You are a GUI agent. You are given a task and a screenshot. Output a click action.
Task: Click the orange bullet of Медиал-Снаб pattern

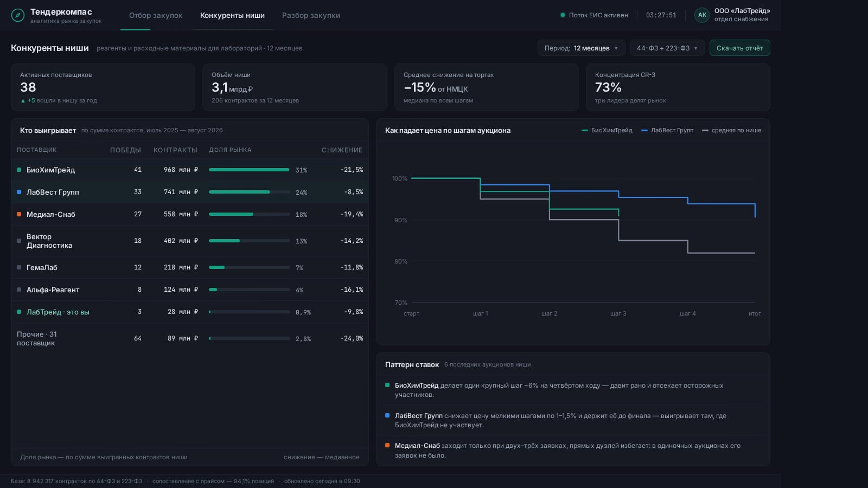[x=387, y=445]
